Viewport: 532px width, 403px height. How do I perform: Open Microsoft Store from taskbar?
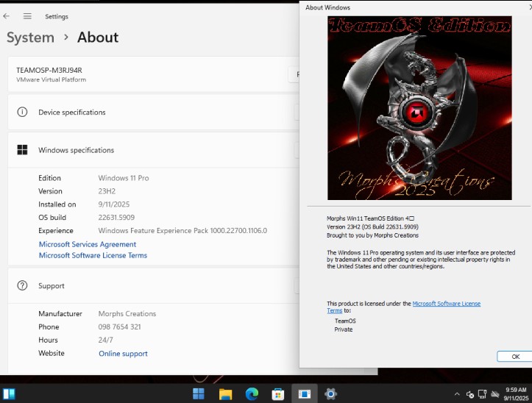[278, 394]
